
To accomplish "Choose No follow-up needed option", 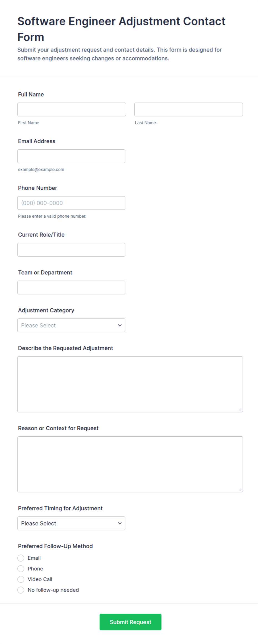I will [x=21, y=590].
